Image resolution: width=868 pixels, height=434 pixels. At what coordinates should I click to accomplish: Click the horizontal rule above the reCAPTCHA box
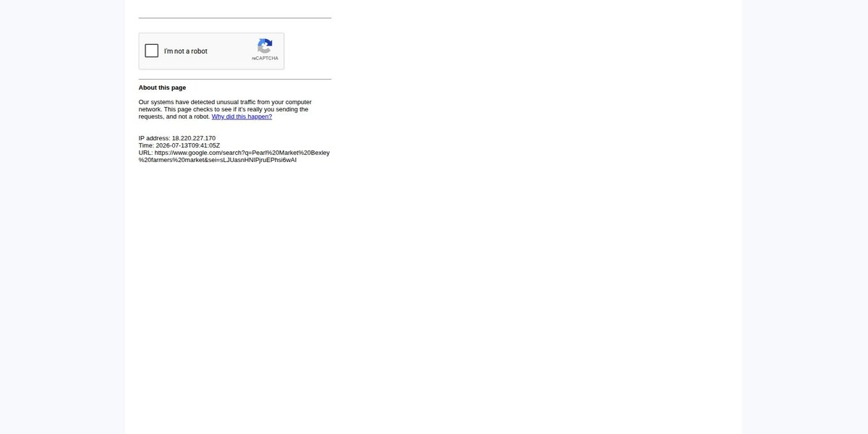click(235, 18)
